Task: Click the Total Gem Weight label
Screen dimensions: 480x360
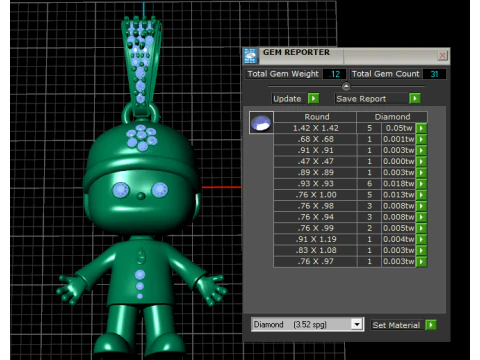Action: click(283, 74)
